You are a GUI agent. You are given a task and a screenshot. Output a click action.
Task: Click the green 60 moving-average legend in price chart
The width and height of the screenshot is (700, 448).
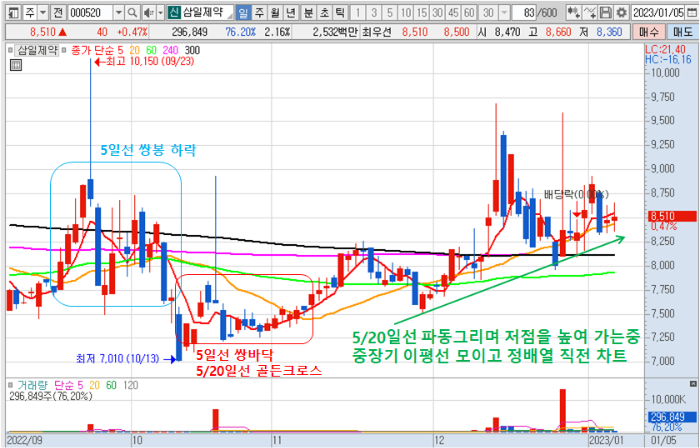pos(151,50)
